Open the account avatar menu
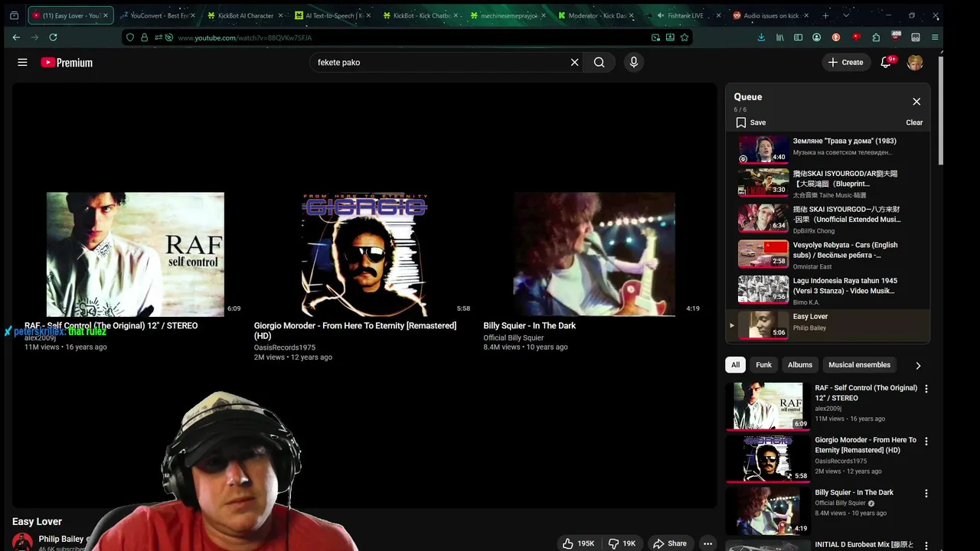Viewport: 980px width, 551px height. point(915,63)
